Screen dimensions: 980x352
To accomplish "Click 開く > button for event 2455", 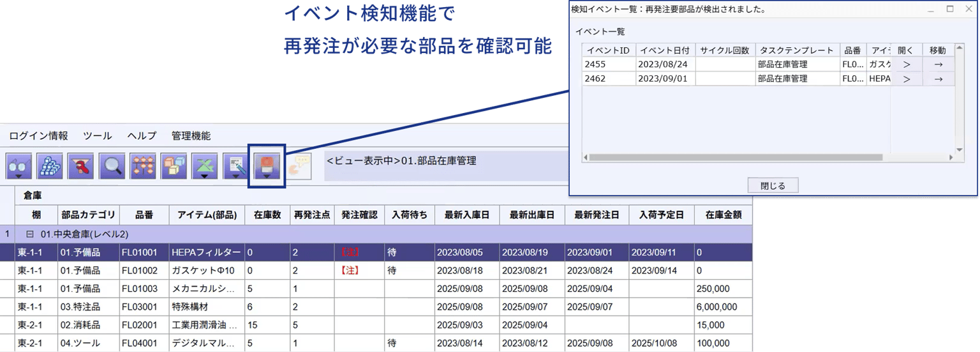I will (x=907, y=64).
